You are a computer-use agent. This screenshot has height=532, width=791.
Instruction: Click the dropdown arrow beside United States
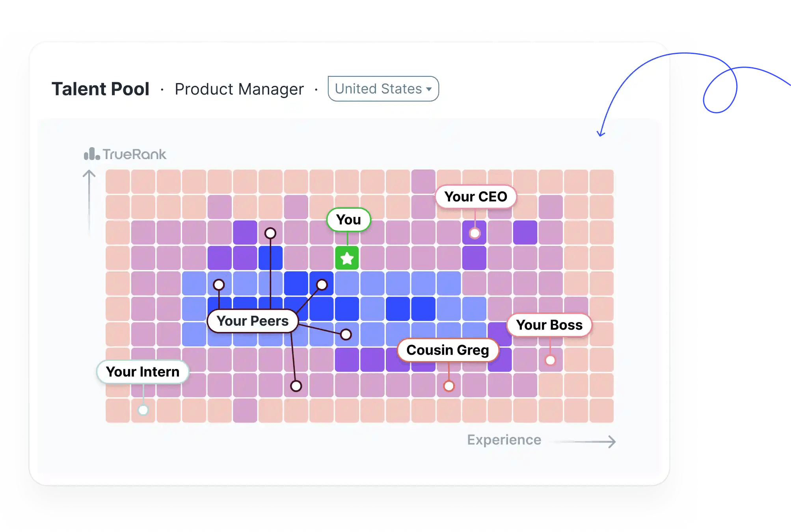[429, 89]
